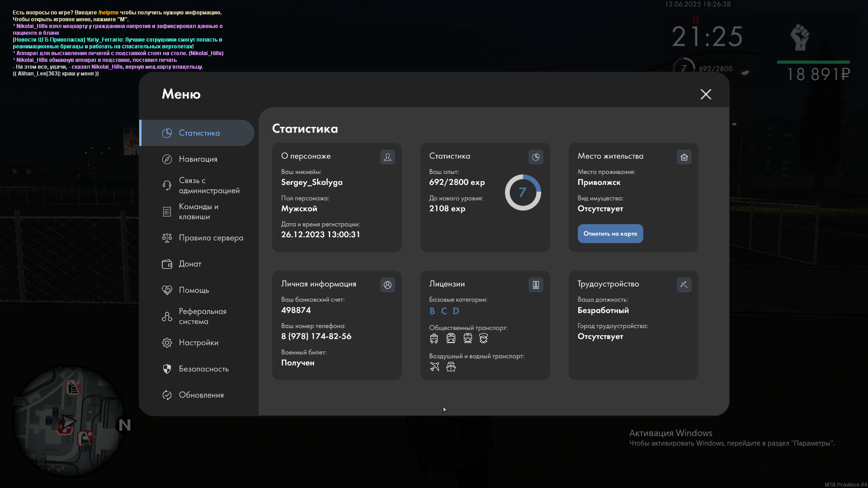The width and height of the screenshot is (868, 488).
Task: Select Связь с администрацией menu entry
Action: point(197,185)
